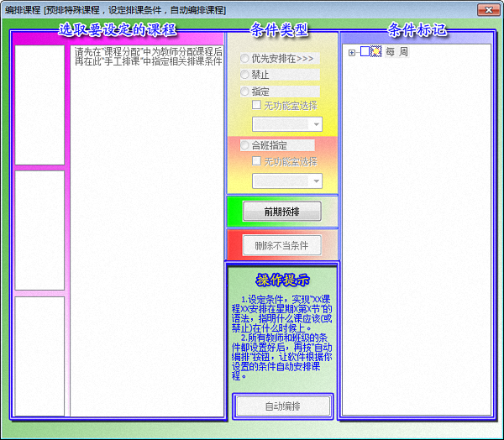
Task: Click the middle-left white list box
Action: [x=39, y=230]
